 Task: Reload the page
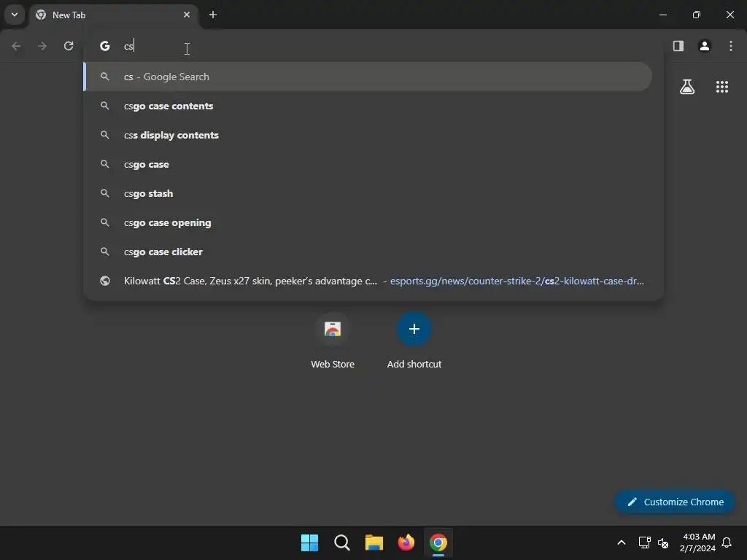point(69,46)
